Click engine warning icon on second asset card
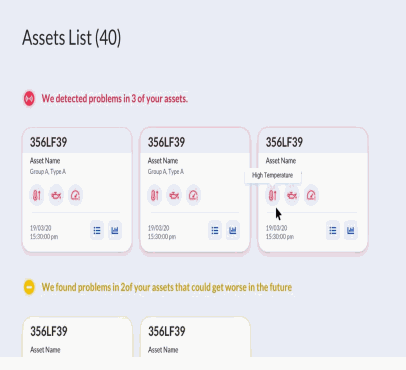 (x=174, y=195)
